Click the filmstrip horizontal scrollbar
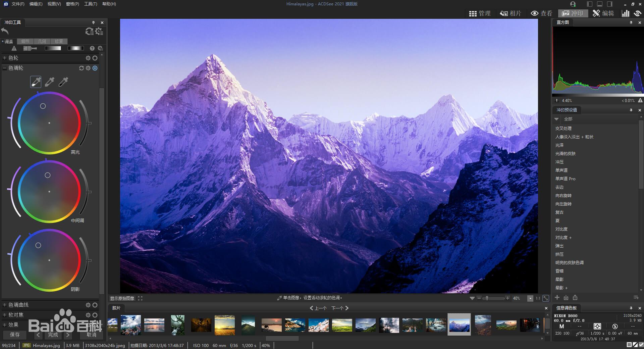Image resolution: width=644 pixels, height=349 pixels. (x=282, y=339)
